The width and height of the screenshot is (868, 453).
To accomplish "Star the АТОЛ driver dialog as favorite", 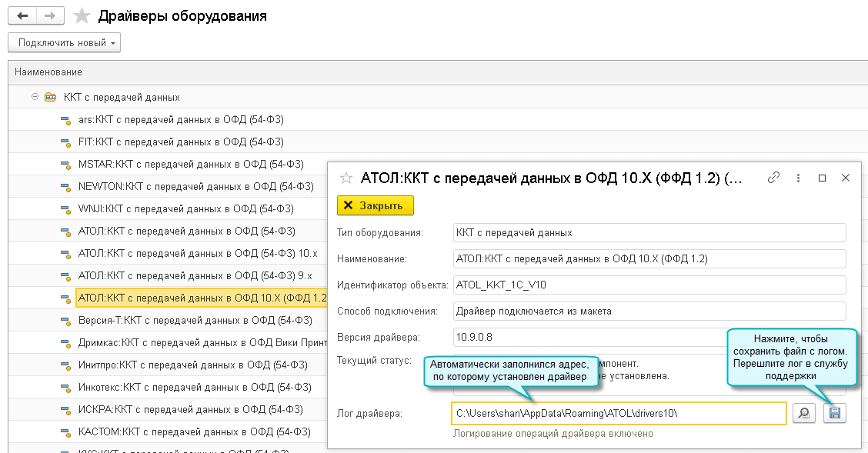I will (346, 178).
